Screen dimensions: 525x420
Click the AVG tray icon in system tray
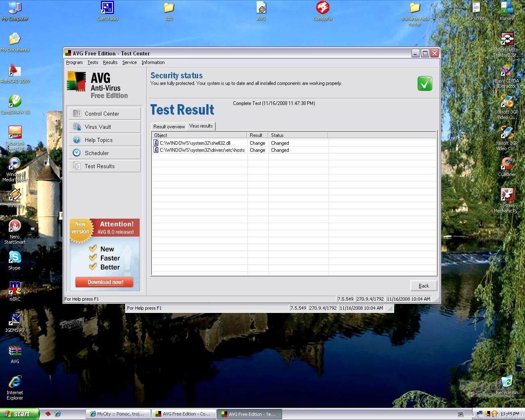487,414
